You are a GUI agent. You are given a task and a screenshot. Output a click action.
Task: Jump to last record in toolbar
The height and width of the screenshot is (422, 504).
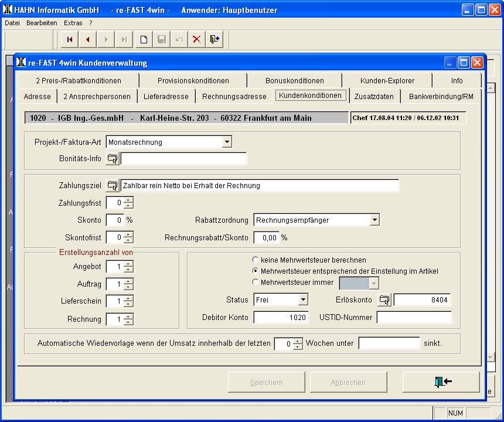point(124,39)
